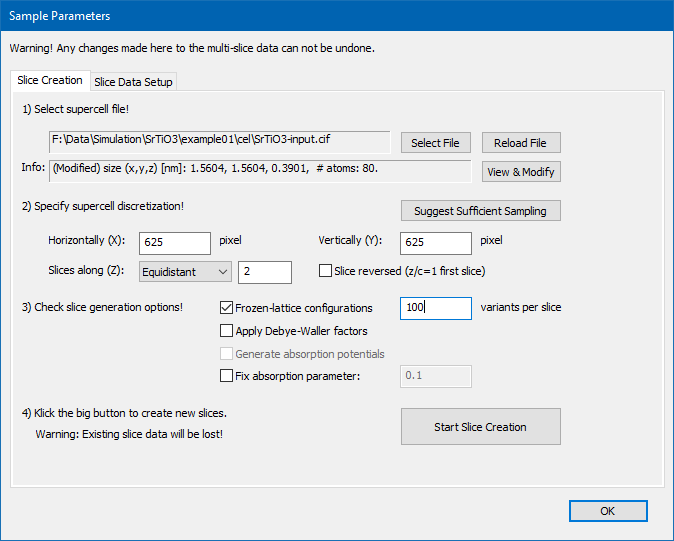
Task: Click the supercell file path field
Action: click(219, 142)
